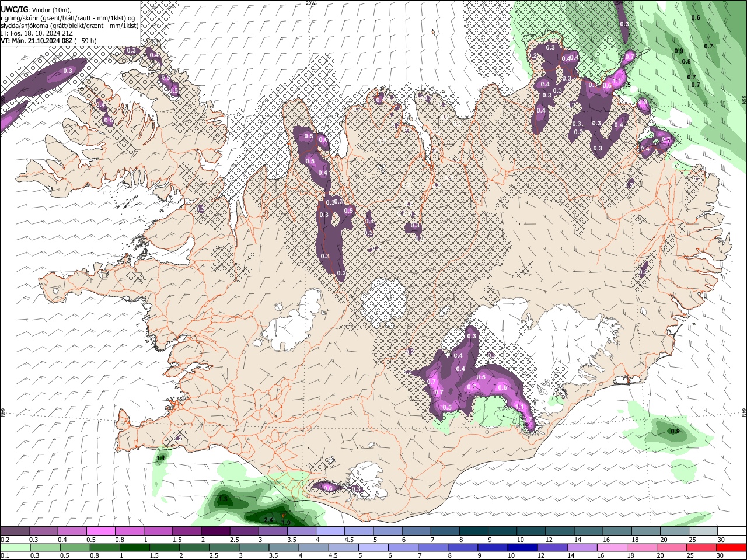
Task: Click the '1.3' rain value in the dark green patch
Action: pyautogui.click(x=222, y=500)
